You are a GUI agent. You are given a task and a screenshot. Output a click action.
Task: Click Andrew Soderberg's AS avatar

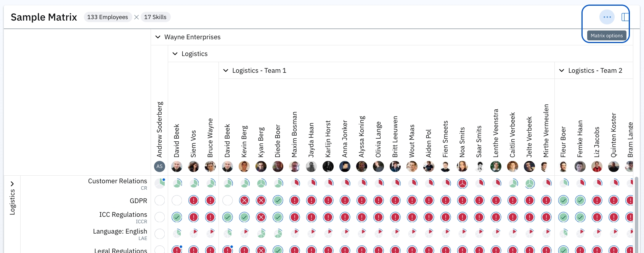pyautogui.click(x=159, y=167)
